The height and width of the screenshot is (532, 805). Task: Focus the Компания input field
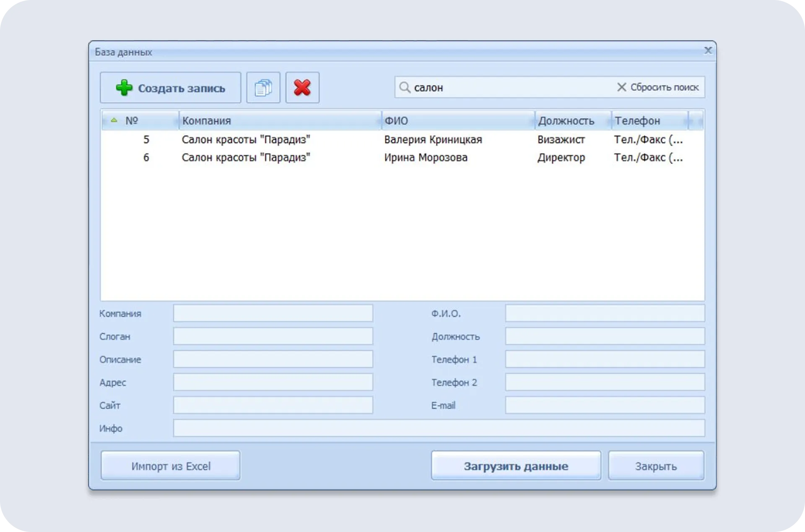273,313
